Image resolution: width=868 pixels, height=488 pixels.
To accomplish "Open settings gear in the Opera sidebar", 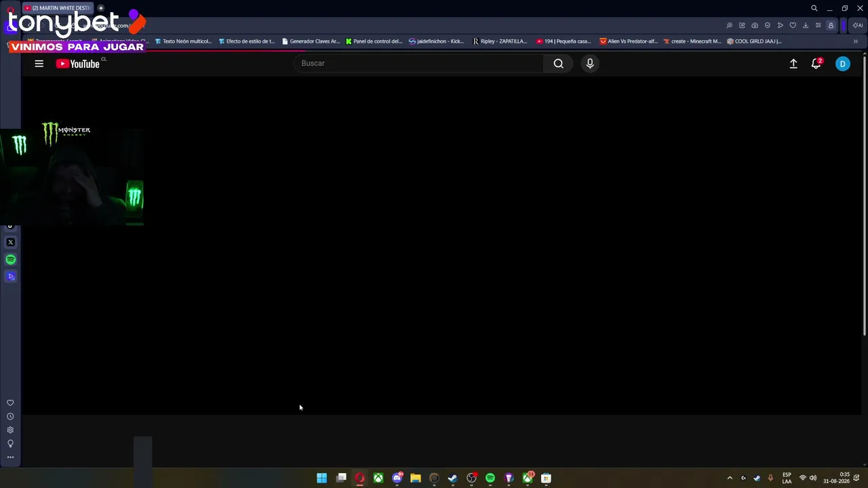I will [x=10, y=430].
